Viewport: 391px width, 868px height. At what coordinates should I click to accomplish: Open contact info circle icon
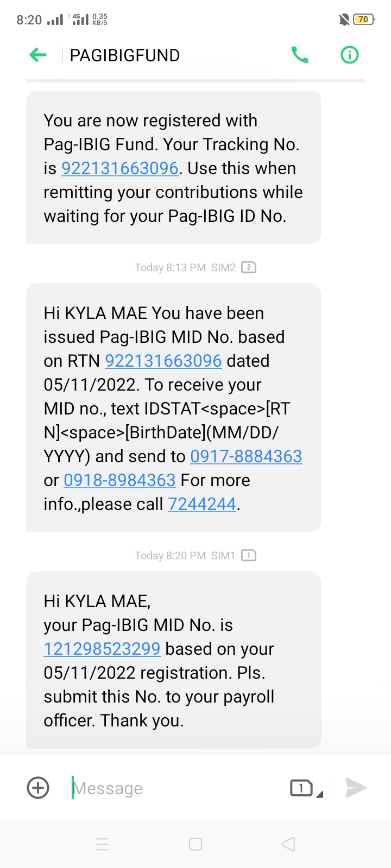point(349,55)
